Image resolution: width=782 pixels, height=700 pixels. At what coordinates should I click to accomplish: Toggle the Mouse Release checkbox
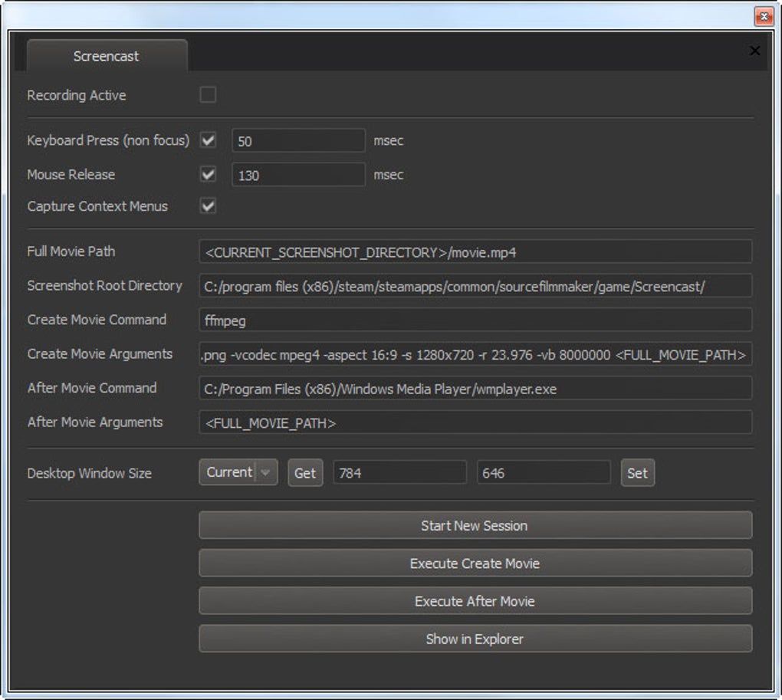[208, 175]
